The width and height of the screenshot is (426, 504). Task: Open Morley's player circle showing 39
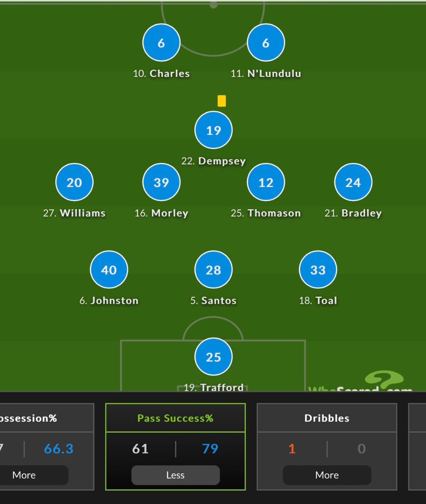coord(161,182)
